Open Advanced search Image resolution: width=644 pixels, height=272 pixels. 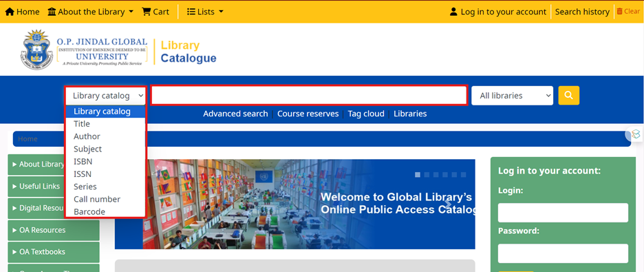click(x=235, y=114)
